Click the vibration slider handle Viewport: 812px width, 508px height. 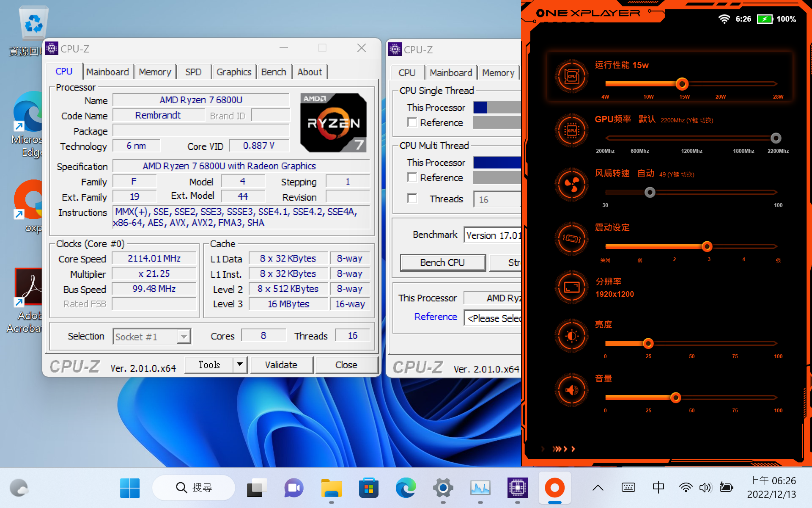pos(707,246)
